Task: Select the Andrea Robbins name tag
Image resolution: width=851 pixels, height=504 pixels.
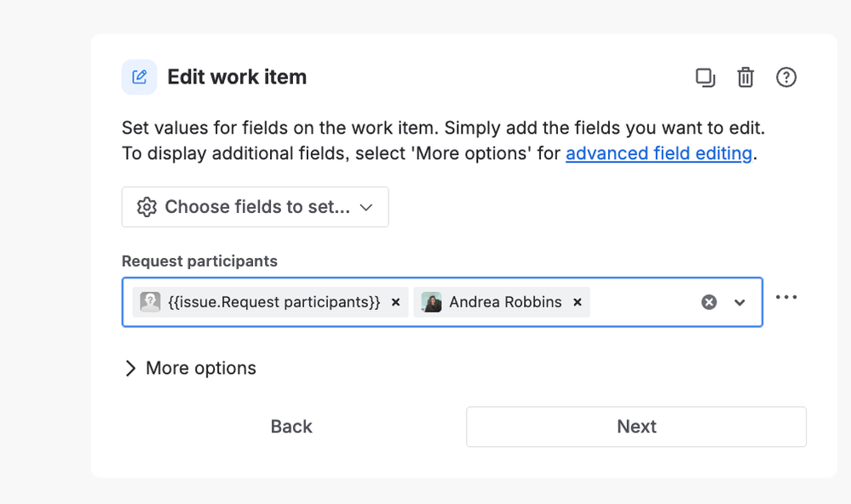Action: click(x=505, y=302)
